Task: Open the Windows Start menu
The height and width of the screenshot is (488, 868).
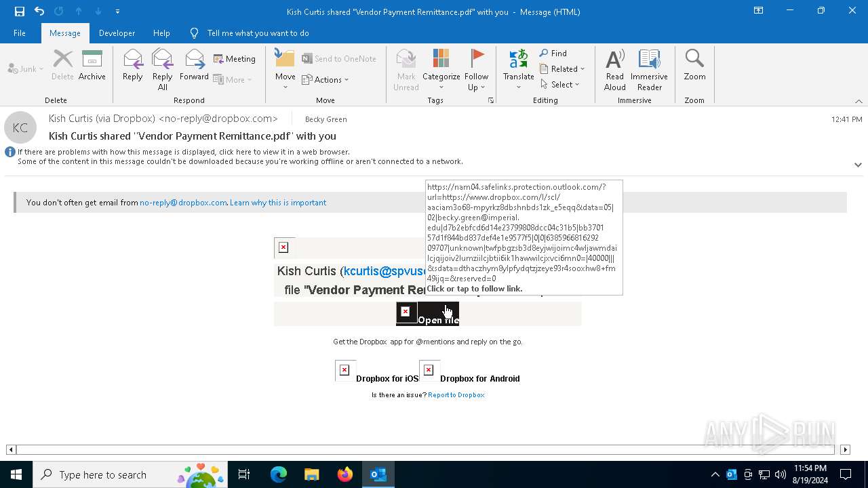Action: [x=16, y=474]
